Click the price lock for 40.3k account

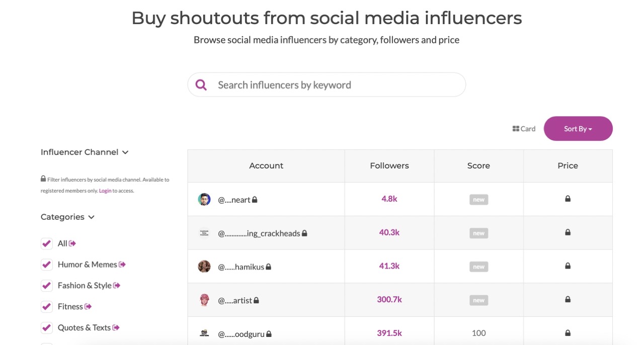click(568, 232)
